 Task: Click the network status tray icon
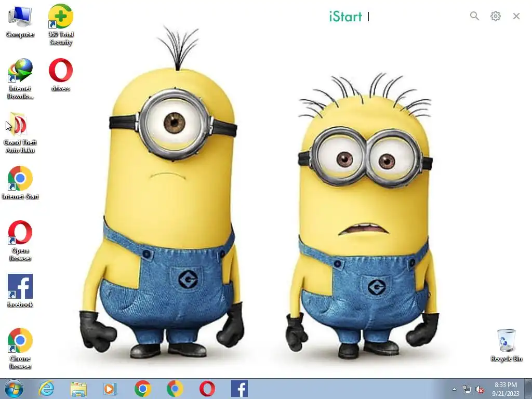click(x=467, y=389)
